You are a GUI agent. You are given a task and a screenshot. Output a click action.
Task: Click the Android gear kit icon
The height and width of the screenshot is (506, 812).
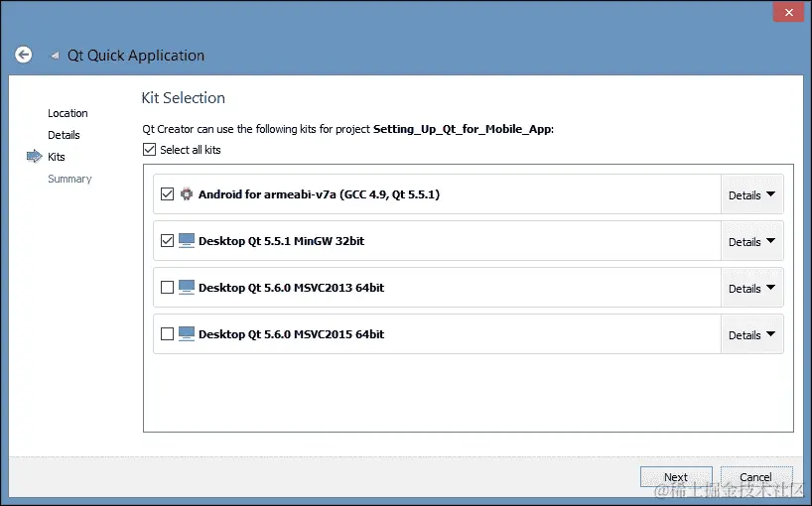[186, 194]
